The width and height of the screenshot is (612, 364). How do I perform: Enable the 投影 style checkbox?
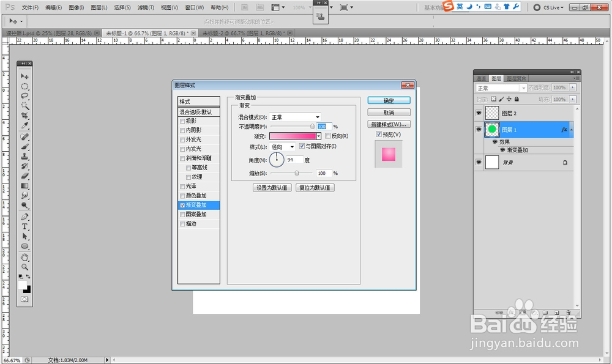[182, 121]
